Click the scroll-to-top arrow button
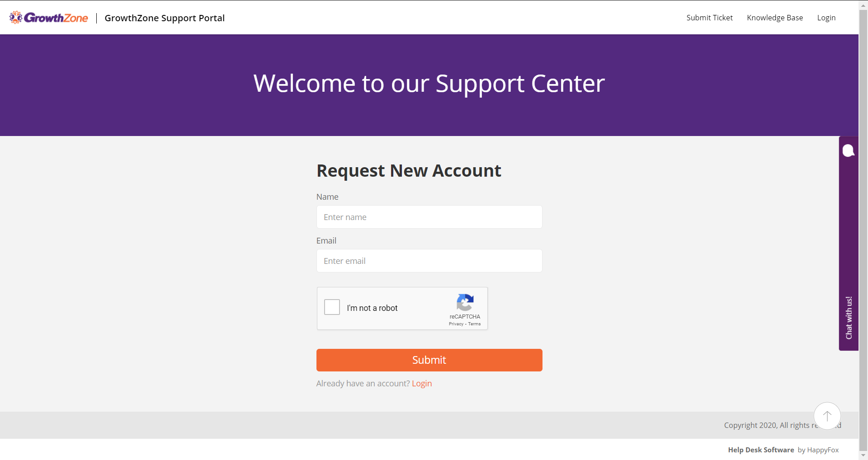The width and height of the screenshot is (868, 460). pyautogui.click(x=827, y=416)
